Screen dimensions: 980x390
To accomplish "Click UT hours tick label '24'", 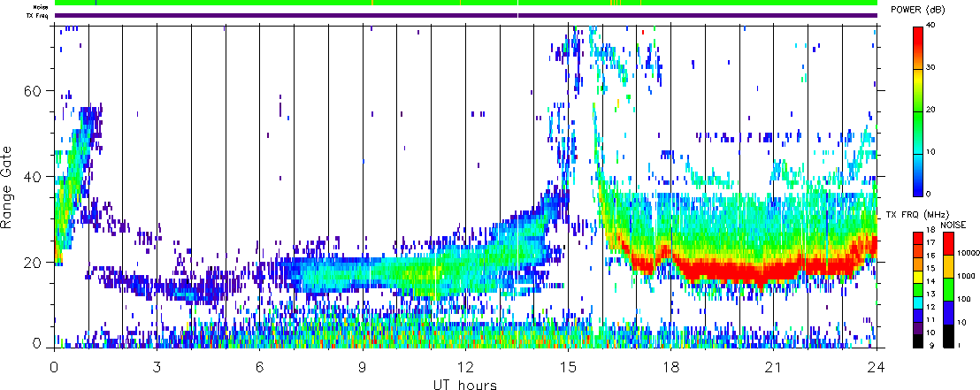I will pyautogui.click(x=877, y=368).
